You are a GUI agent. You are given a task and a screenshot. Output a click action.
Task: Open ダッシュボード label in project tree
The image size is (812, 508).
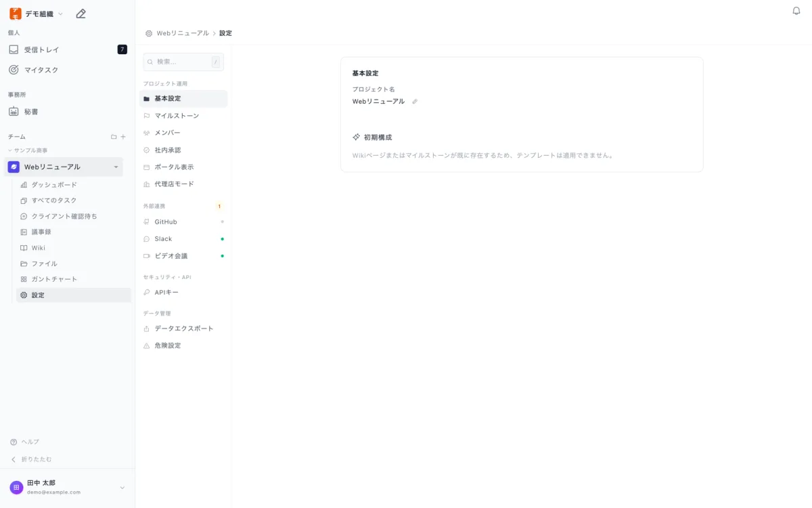point(54,185)
